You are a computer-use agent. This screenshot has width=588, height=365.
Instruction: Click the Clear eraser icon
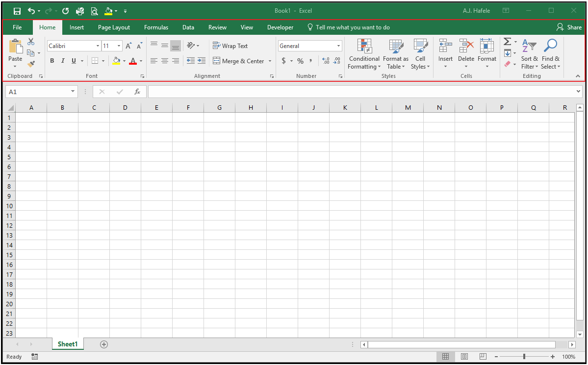508,64
